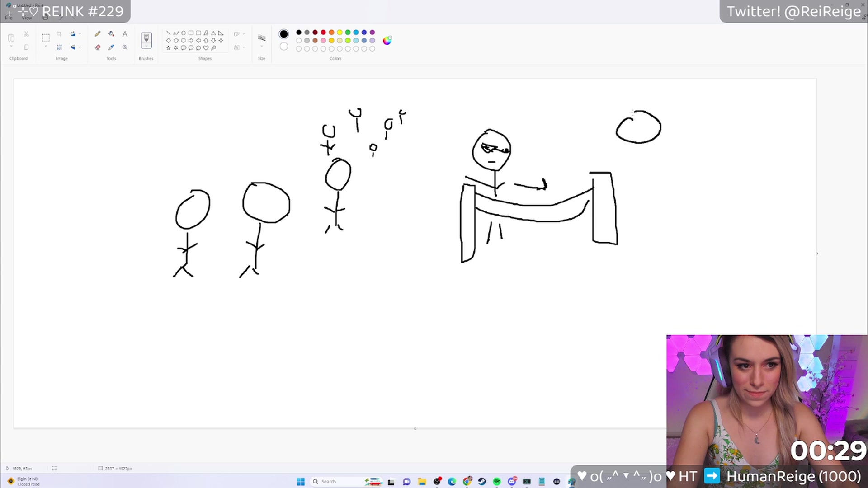
Task: Pick the Lightning bolt shape
Action: [213, 47]
